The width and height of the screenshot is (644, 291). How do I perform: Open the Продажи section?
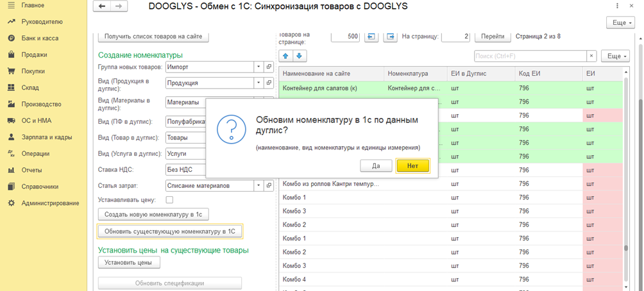pos(34,54)
